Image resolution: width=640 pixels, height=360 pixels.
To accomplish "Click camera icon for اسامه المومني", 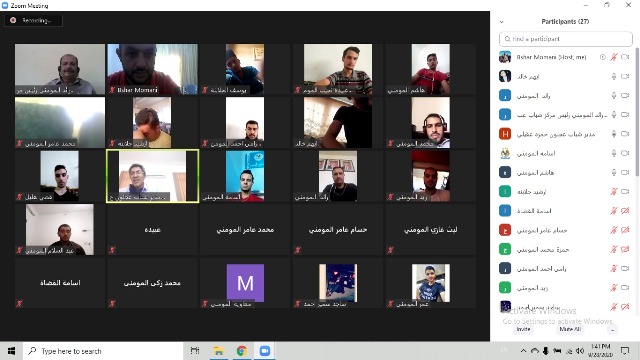I will tap(625, 153).
